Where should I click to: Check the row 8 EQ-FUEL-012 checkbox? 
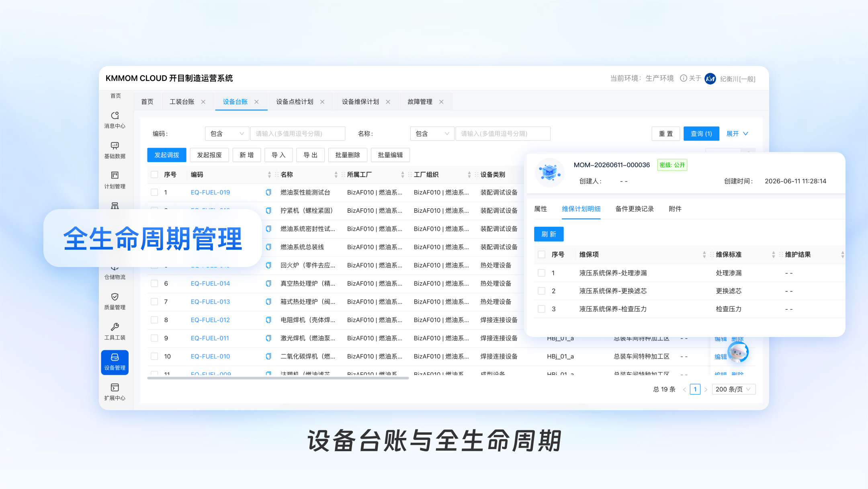click(x=154, y=320)
